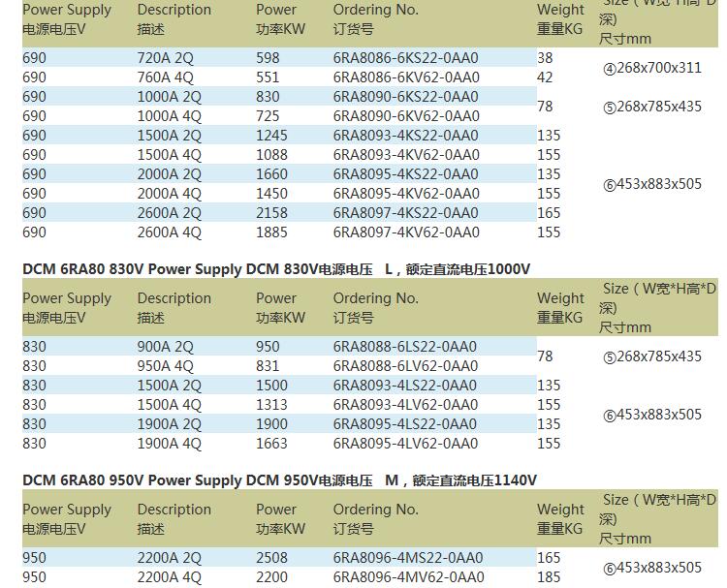Select the 950A 4Q description cell
The image size is (727, 588).
[166, 366]
